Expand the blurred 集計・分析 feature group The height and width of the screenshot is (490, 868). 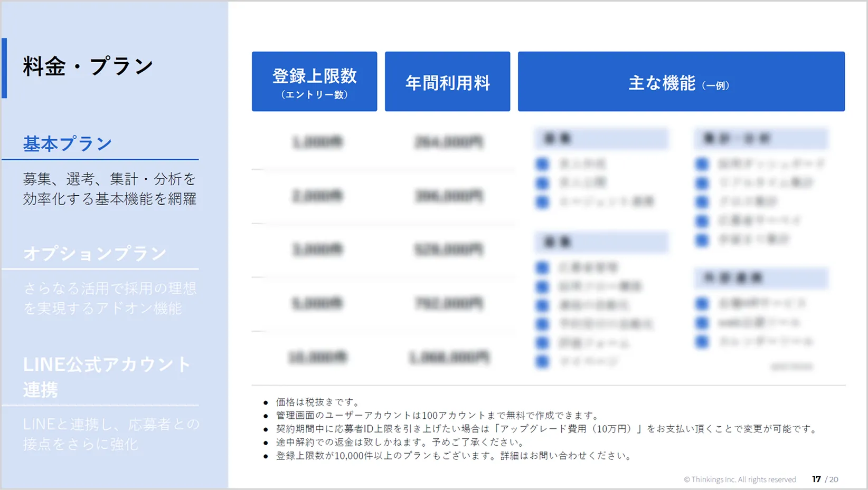(x=760, y=138)
